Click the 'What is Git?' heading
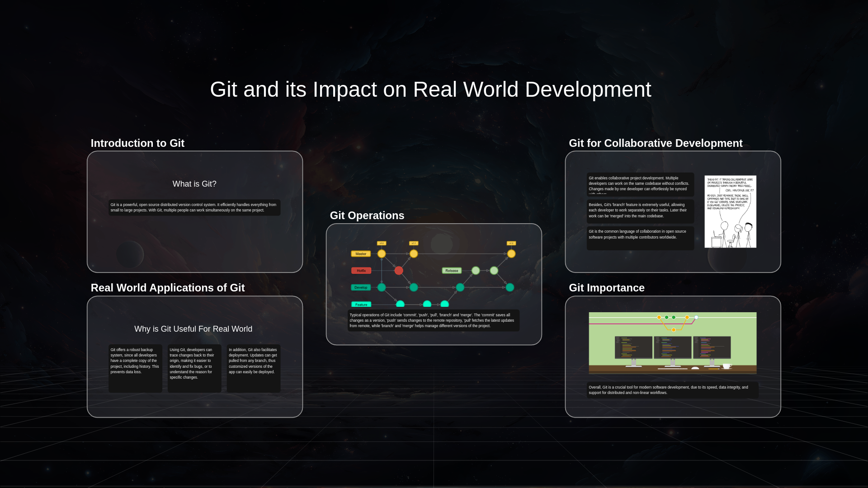The image size is (868, 488). [194, 184]
